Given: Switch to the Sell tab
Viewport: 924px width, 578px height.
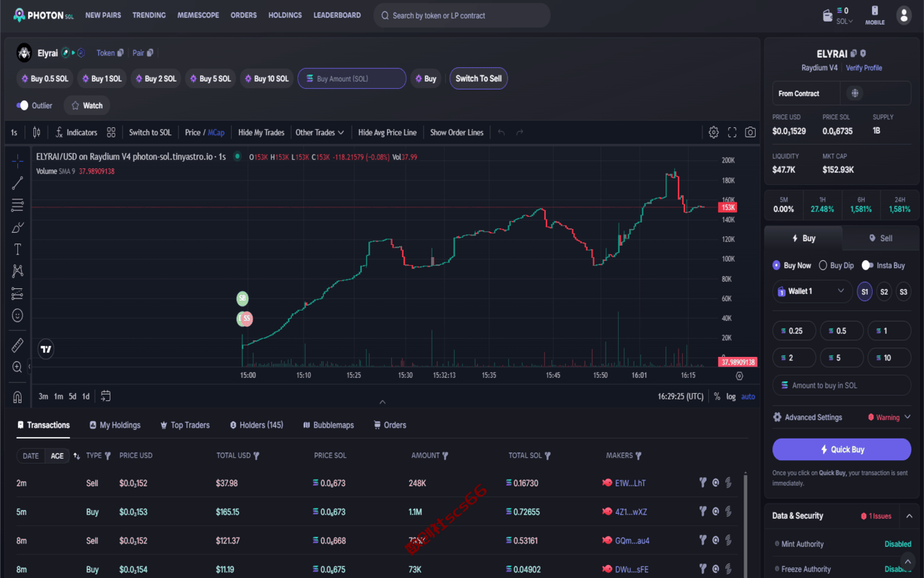Looking at the screenshot, I should click(881, 238).
